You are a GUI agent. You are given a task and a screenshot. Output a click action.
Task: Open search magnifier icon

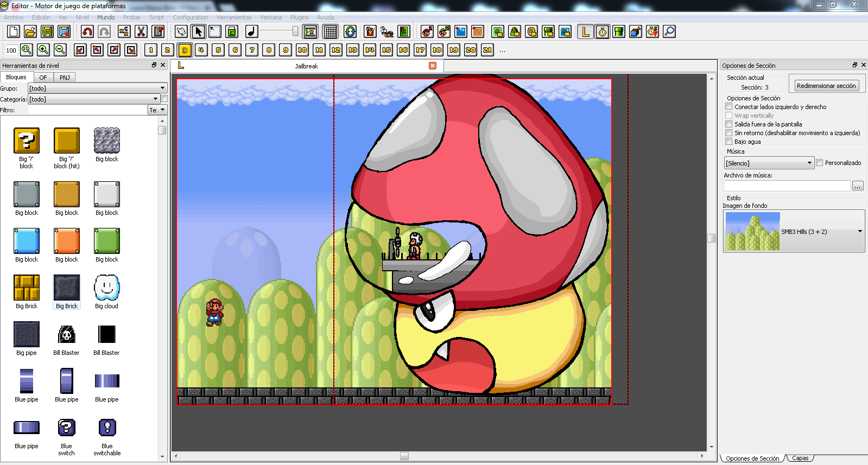[x=669, y=31]
